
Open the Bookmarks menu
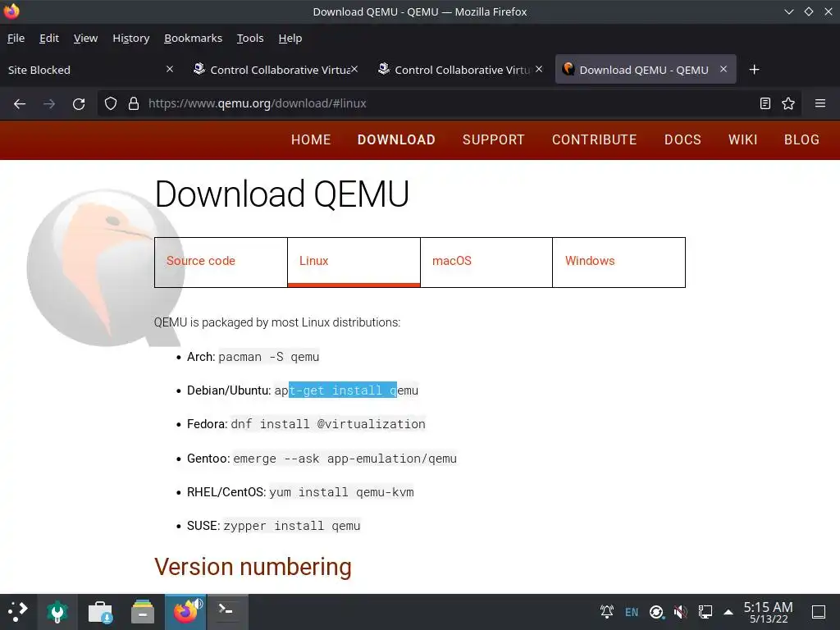[193, 38]
